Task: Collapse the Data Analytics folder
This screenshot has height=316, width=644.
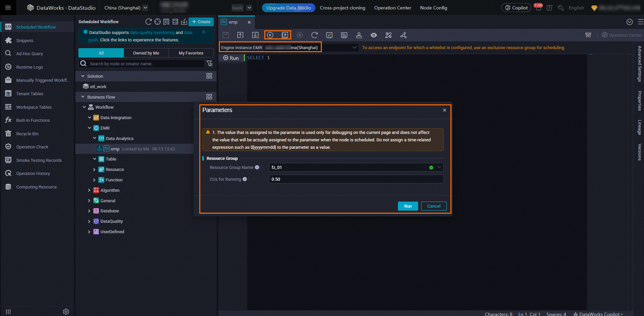Action: [x=95, y=138]
